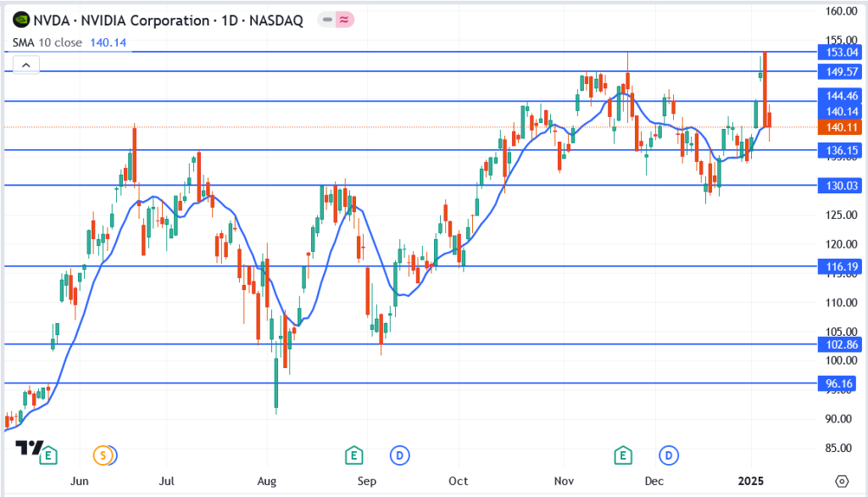Open the earnings marker before September
Image resolution: width=868 pixels, height=497 pixels.
coord(354,455)
